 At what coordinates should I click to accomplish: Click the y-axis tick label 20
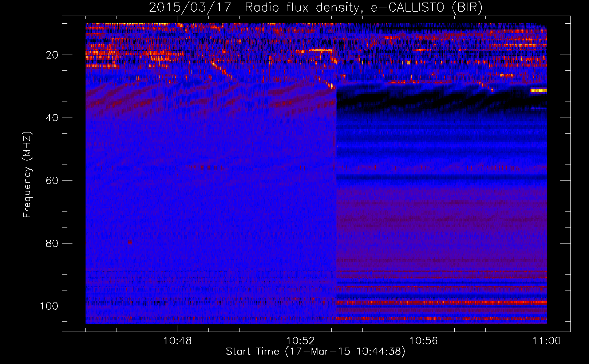coord(52,55)
